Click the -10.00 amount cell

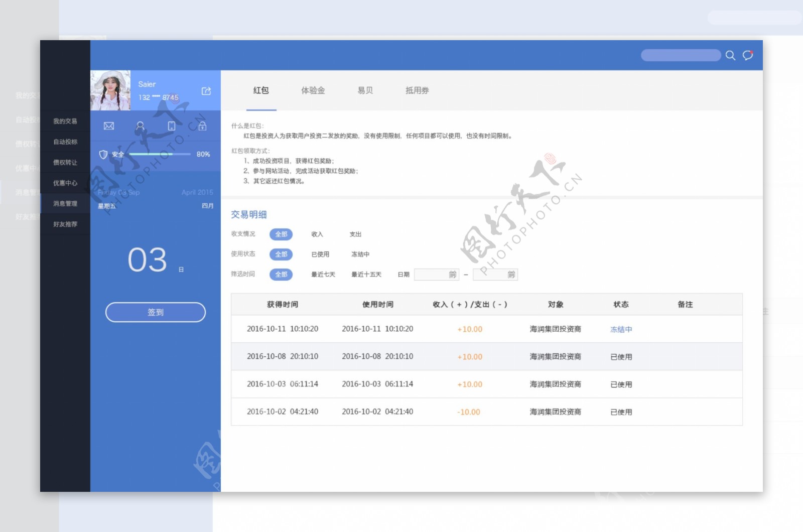[469, 412]
